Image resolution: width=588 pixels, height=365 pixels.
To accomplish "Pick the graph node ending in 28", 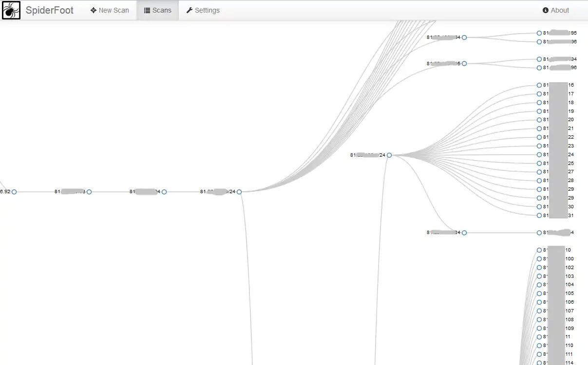I will tap(539, 181).
